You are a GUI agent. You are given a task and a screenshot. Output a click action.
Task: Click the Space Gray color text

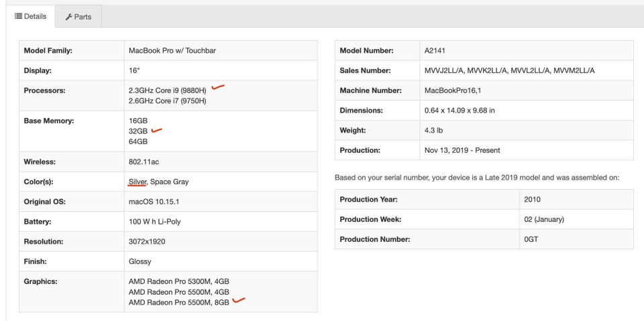pos(170,182)
